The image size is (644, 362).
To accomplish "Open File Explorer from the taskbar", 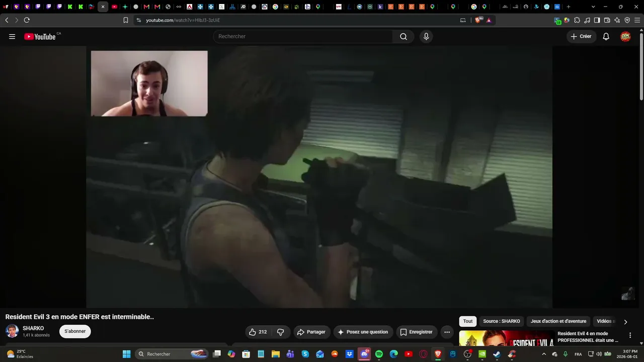I will click(276, 354).
